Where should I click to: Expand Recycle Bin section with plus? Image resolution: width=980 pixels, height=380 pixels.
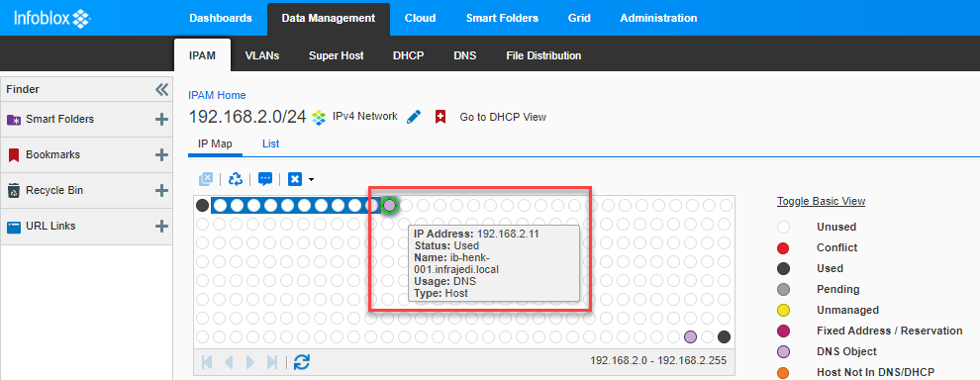[161, 191]
